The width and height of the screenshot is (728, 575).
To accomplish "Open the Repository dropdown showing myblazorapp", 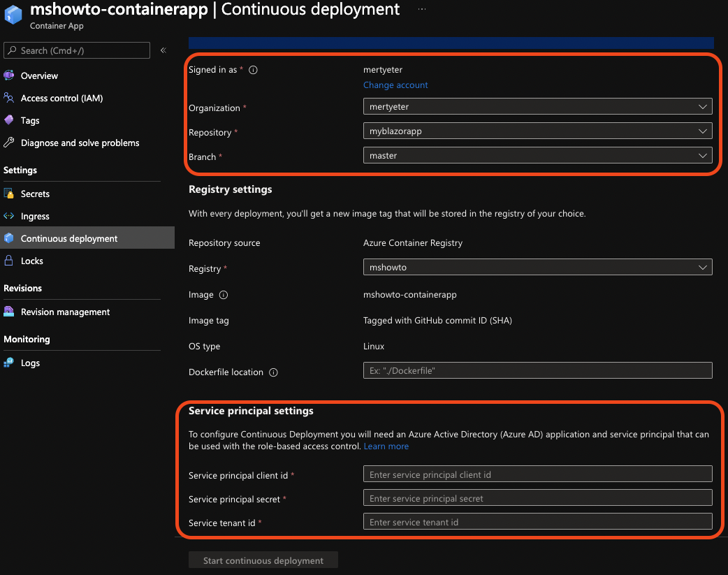I will [538, 131].
